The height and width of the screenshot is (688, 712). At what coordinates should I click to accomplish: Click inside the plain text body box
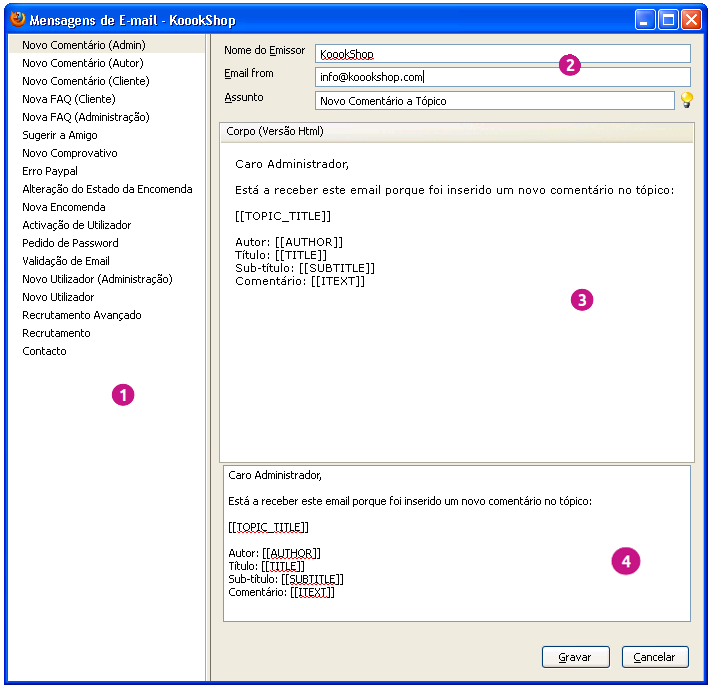tap(457, 543)
